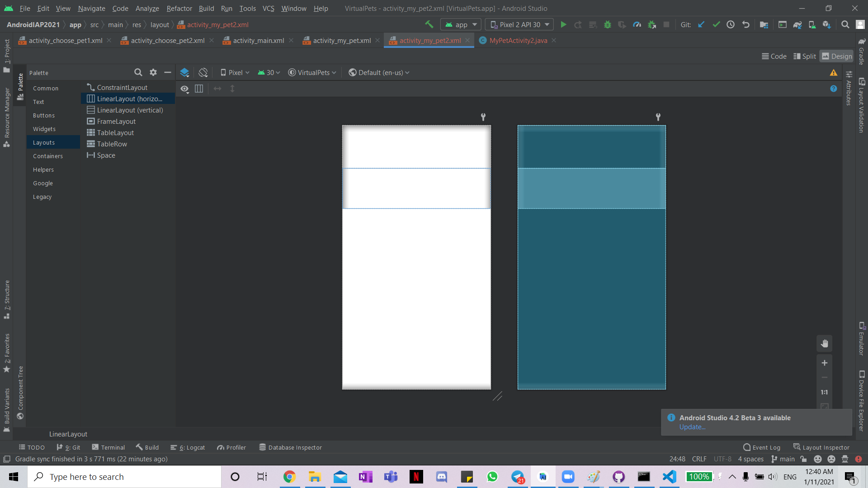Expand the VirtualPets theme dropdown
Screen dimensions: 868x488
pos(312,73)
